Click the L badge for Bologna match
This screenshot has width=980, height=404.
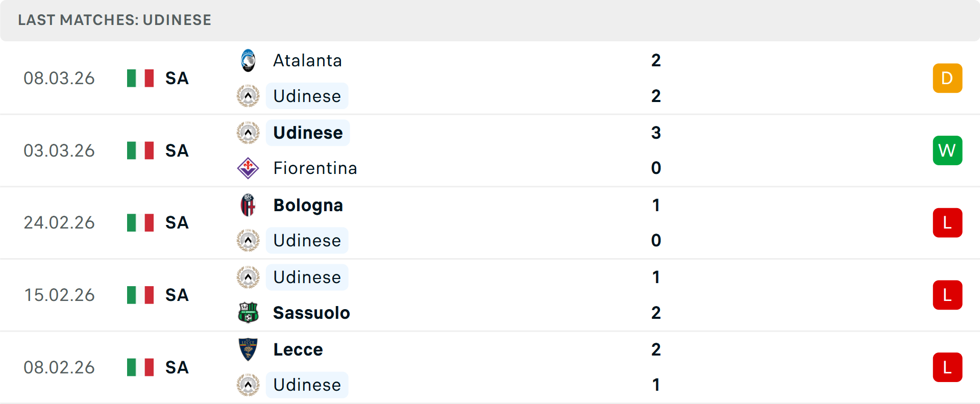tap(947, 223)
